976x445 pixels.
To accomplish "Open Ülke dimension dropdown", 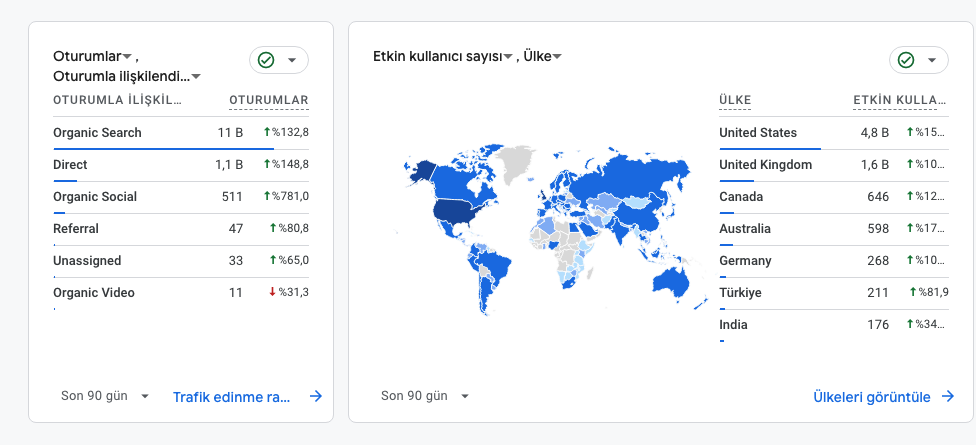I will (556, 57).
